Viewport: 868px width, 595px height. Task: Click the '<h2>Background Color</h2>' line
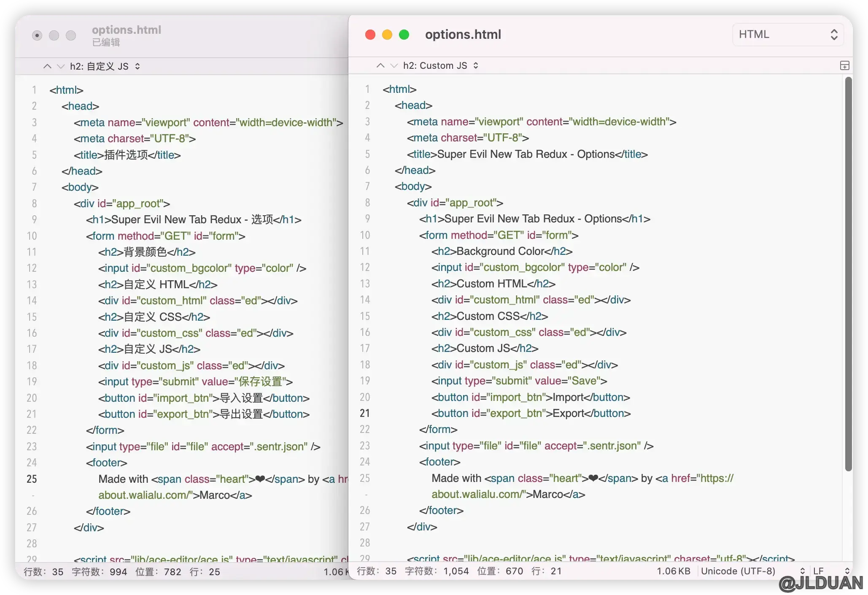[x=502, y=251]
